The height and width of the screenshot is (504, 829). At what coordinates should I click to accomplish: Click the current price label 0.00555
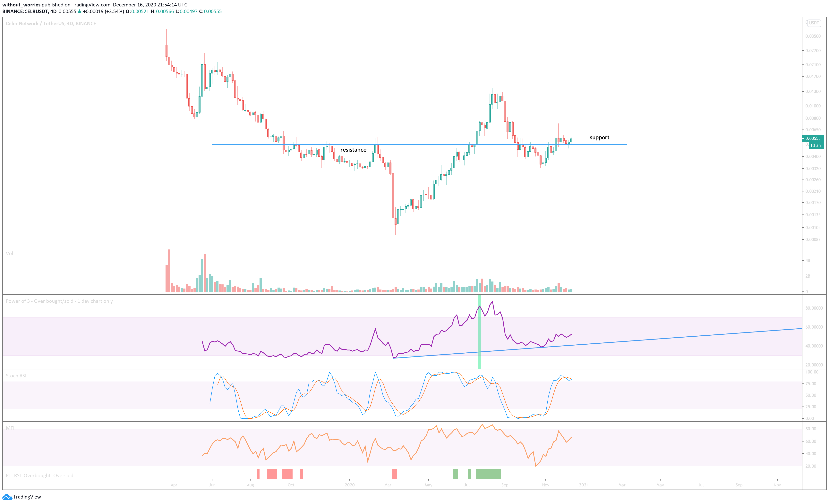click(x=813, y=138)
